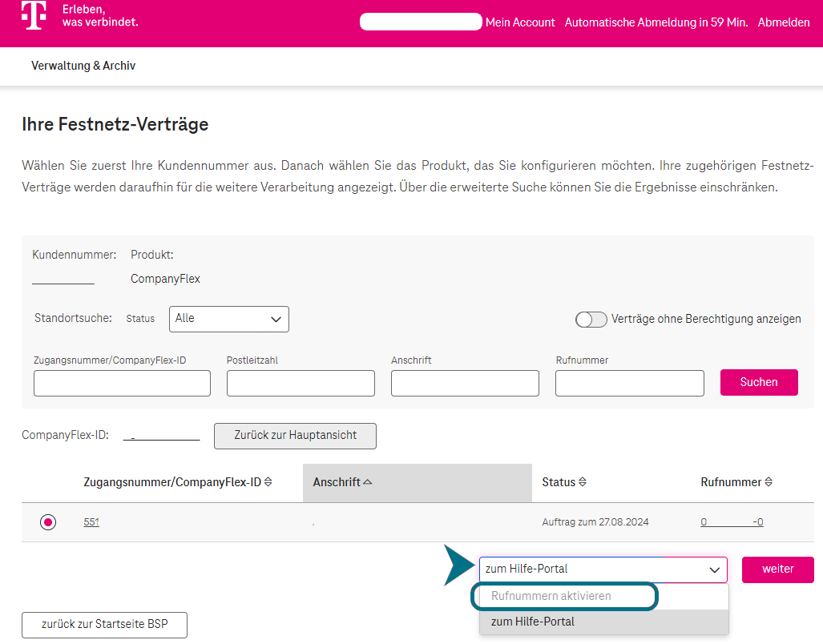The image size is (823, 644).
Task: Click zurück zur Startseite BSP button
Action: click(x=104, y=625)
